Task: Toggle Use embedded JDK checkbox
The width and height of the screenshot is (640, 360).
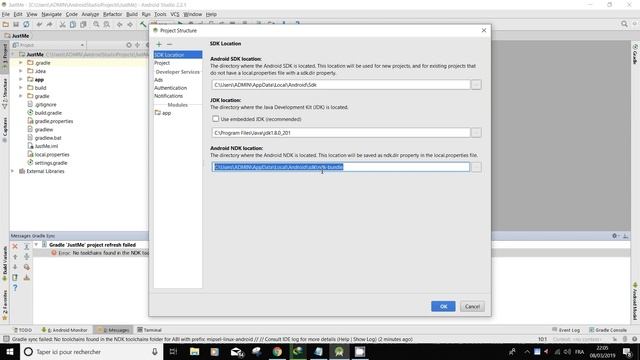Action: coord(216,119)
